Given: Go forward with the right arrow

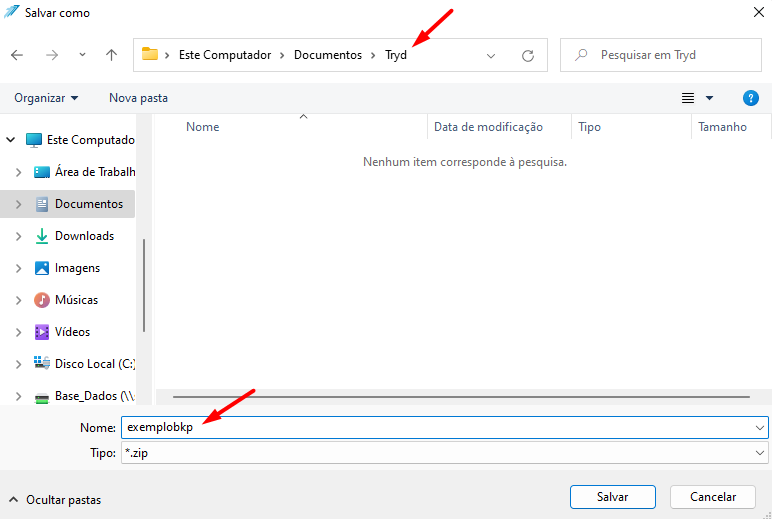Looking at the screenshot, I should pos(52,55).
